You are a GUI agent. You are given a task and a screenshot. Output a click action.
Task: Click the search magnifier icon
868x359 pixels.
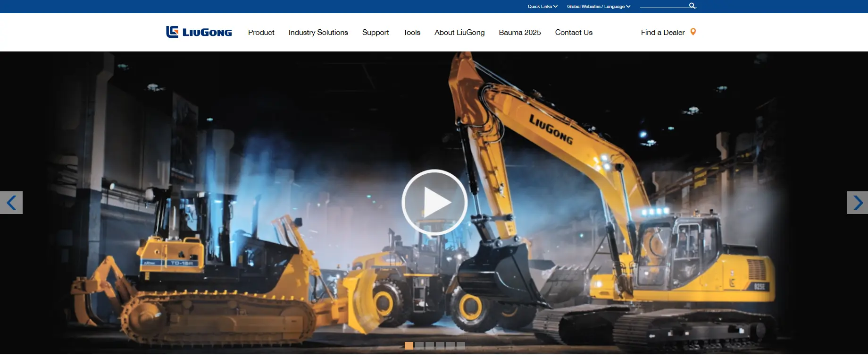click(x=692, y=6)
